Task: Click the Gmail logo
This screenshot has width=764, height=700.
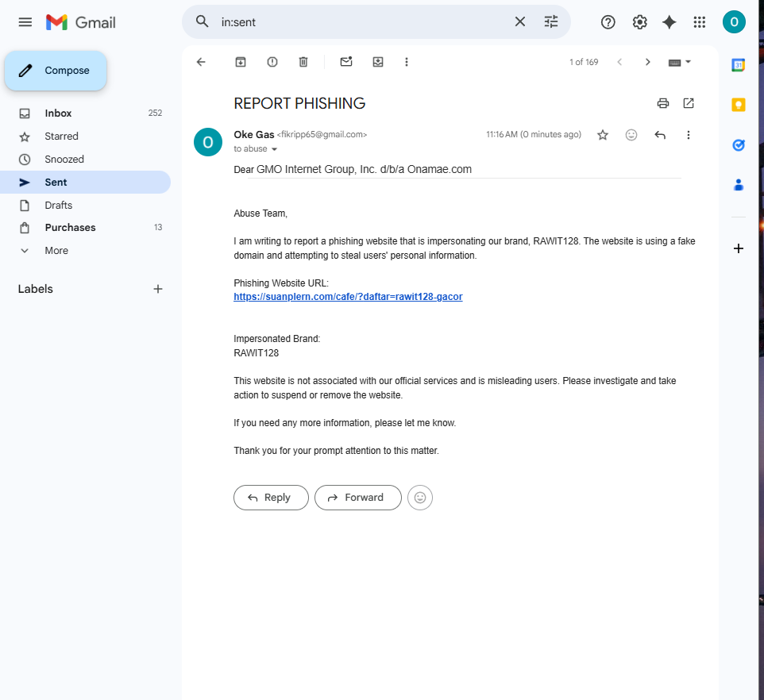Action: click(81, 22)
